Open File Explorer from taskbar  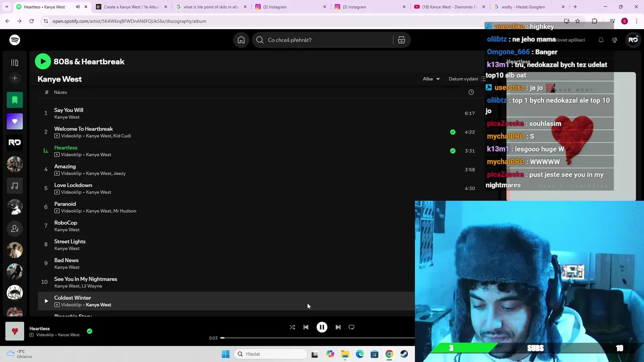[x=345, y=354]
